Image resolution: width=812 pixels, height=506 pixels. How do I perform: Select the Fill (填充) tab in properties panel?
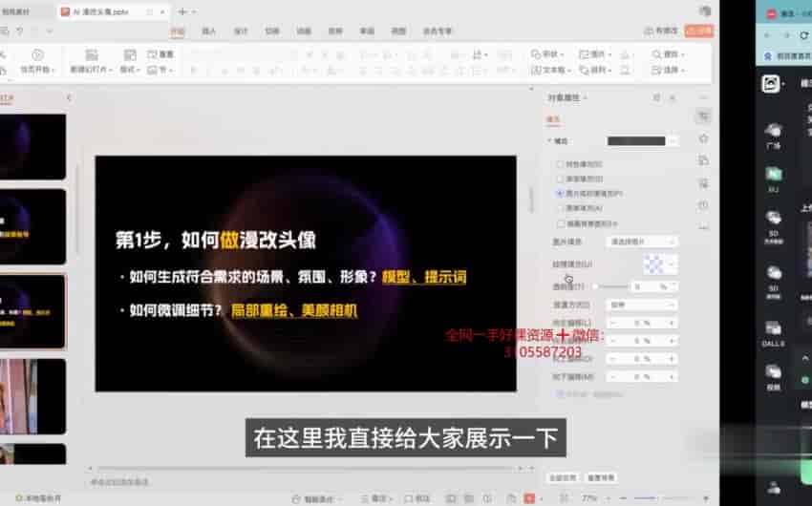553,119
